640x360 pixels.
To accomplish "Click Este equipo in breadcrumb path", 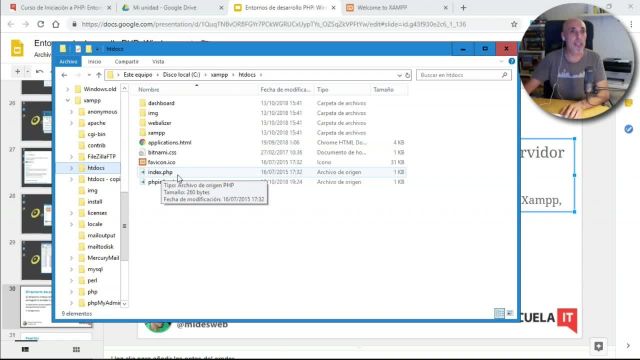I will click(x=138, y=75).
